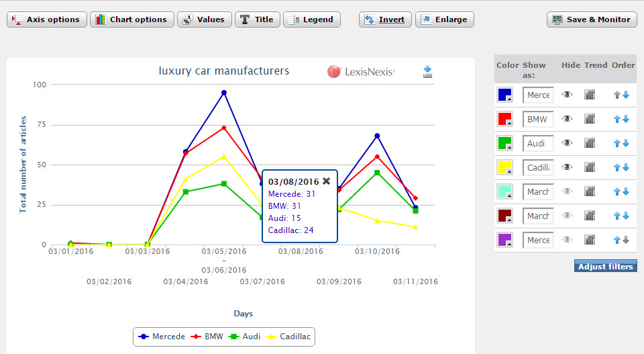The height and width of the screenshot is (354, 644).
Task: Show the purple series with eye icon
Action: click(x=568, y=240)
